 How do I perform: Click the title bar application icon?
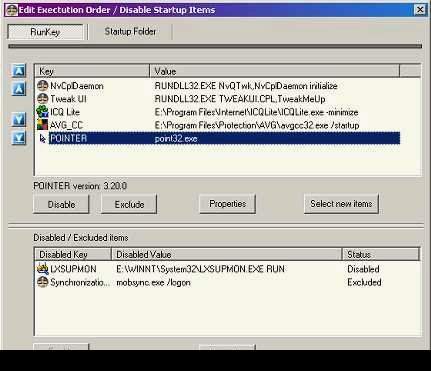pos(11,10)
